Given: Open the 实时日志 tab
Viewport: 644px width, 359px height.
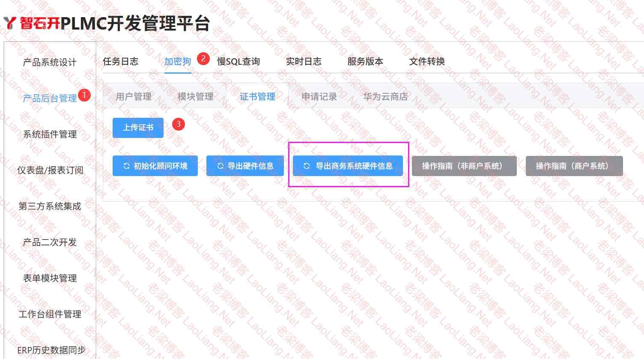Looking at the screenshot, I should (x=304, y=61).
